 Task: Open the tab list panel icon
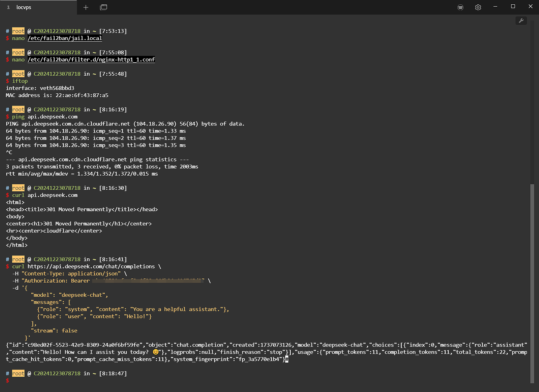tap(104, 7)
